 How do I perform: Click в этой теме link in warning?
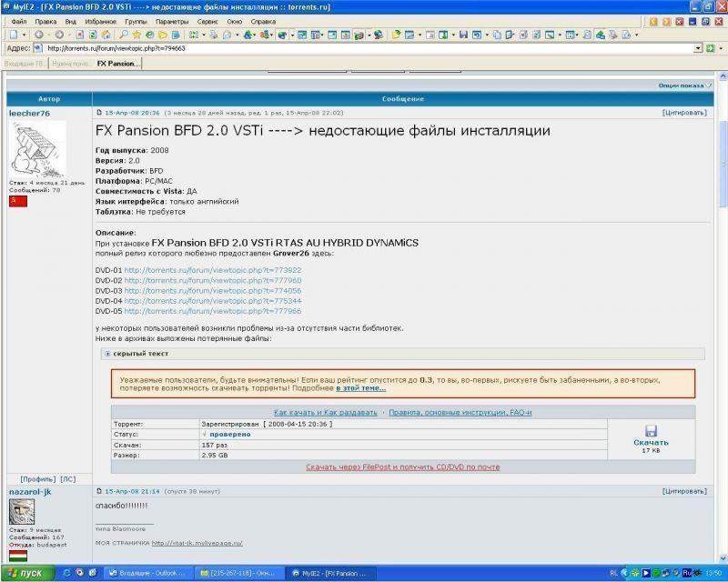[x=360, y=388]
